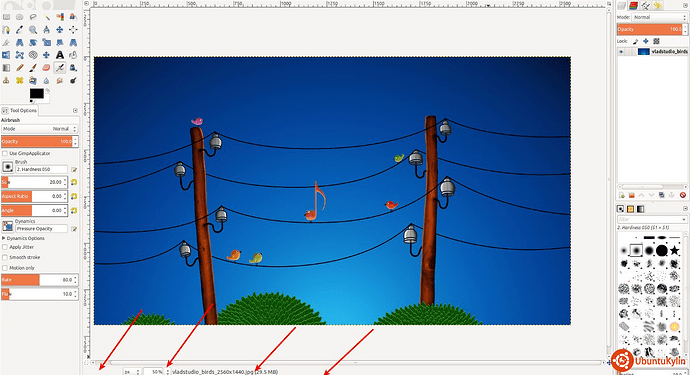Select the star brush thumbnail
The image size is (690, 375).
pyautogui.click(x=675, y=251)
